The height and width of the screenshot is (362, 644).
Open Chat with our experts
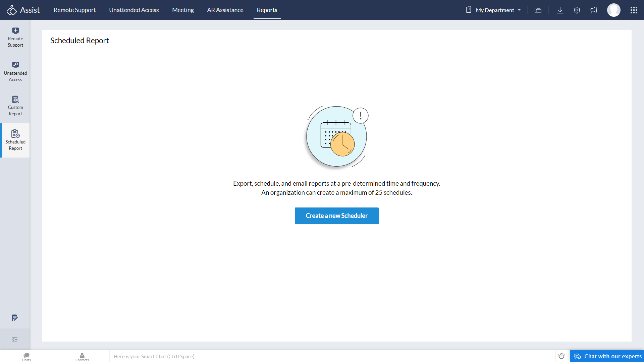607,356
